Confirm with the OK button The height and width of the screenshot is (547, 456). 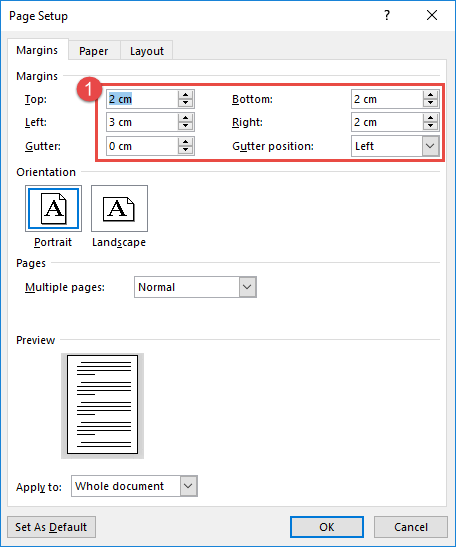point(327,527)
